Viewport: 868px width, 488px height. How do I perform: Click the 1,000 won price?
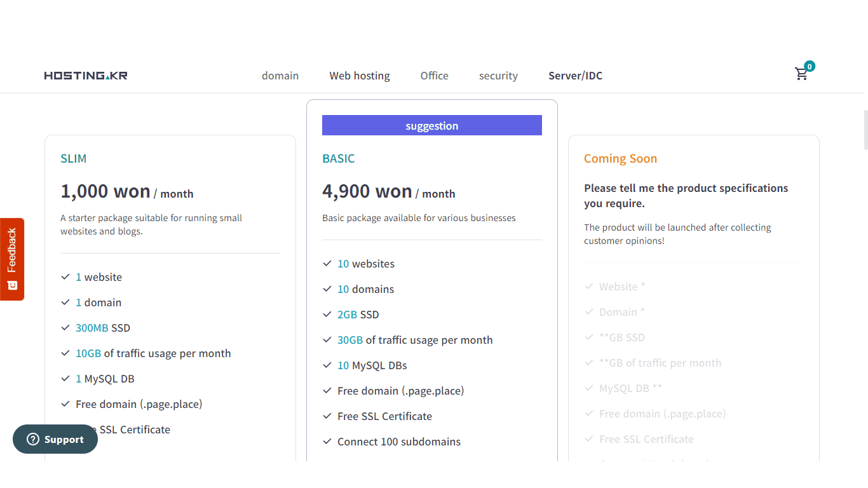(105, 191)
